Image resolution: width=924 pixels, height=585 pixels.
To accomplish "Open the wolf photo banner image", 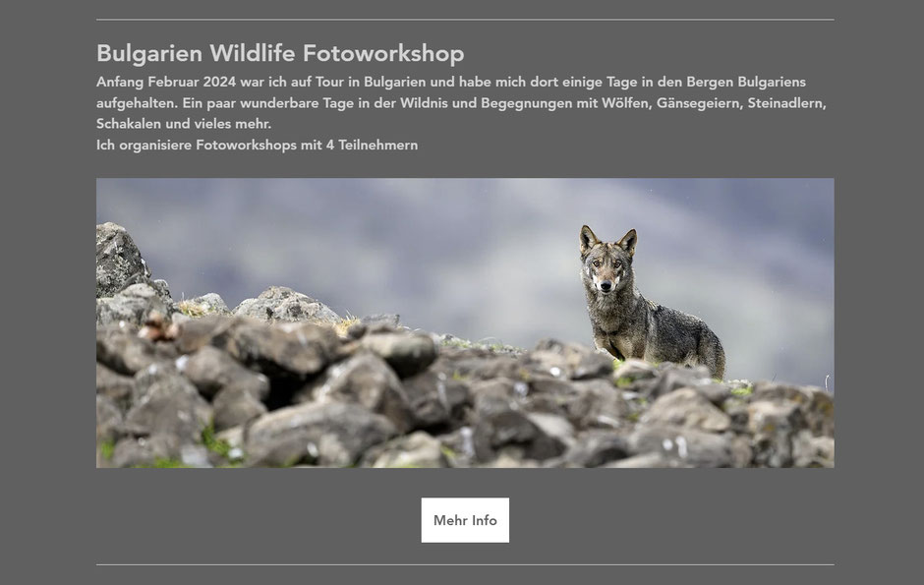I will point(465,322).
